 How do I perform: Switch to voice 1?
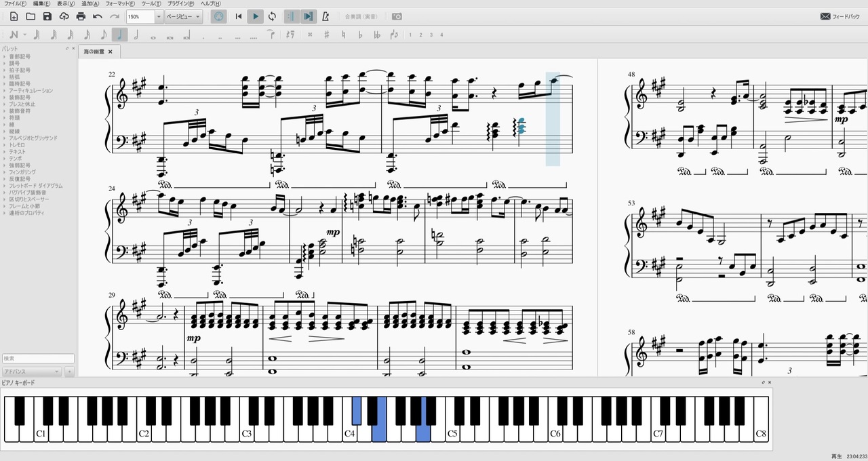point(410,35)
